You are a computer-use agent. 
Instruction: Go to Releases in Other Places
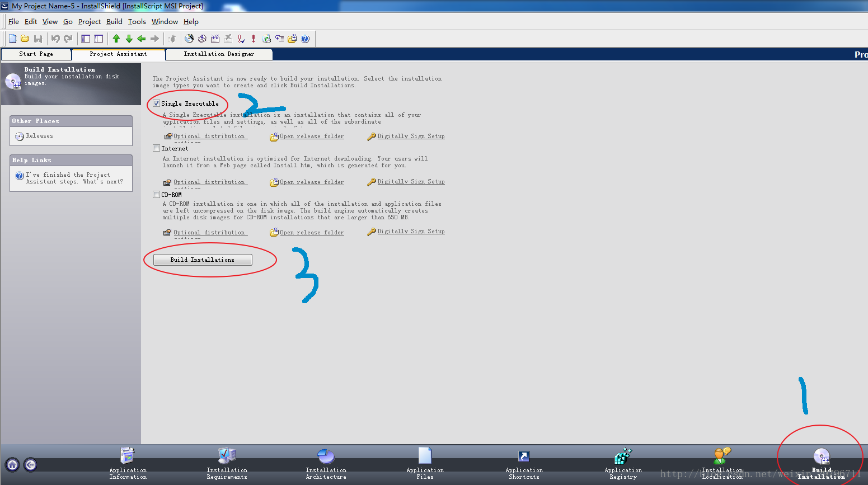(x=39, y=136)
